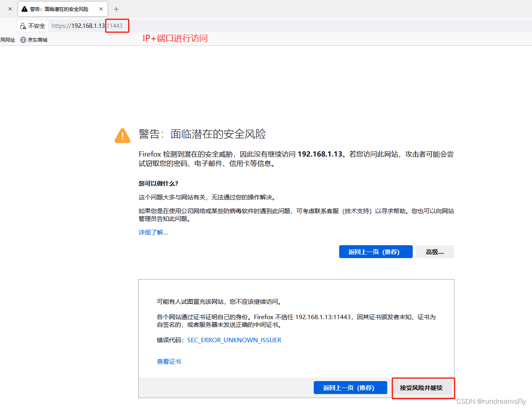The image size is (532, 409).
Task: Click the text 可能有人试图冒充该网站
Action: [x=190, y=301]
